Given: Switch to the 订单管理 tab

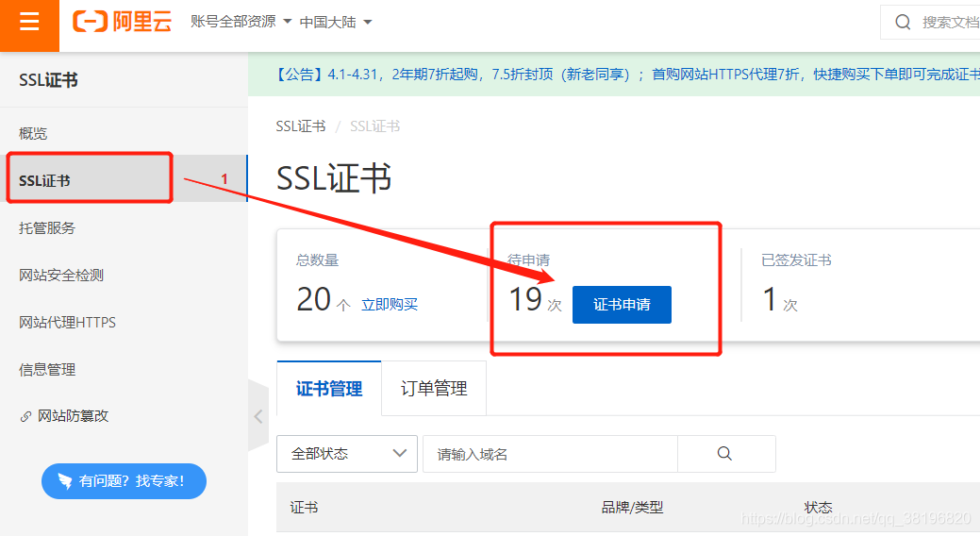Looking at the screenshot, I should [x=434, y=389].
